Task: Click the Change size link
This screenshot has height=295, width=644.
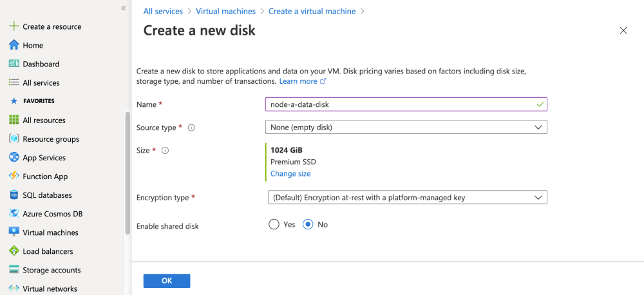Action: (290, 174)
